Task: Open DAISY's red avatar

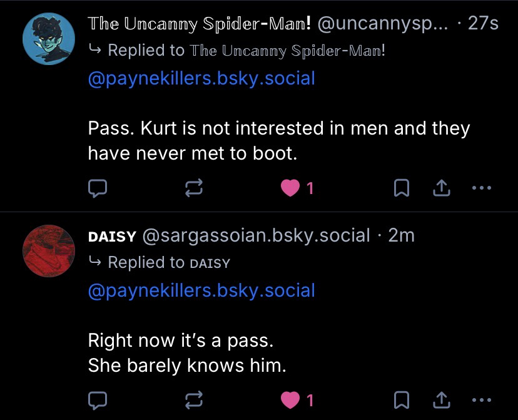Action: tap(48, 250)
